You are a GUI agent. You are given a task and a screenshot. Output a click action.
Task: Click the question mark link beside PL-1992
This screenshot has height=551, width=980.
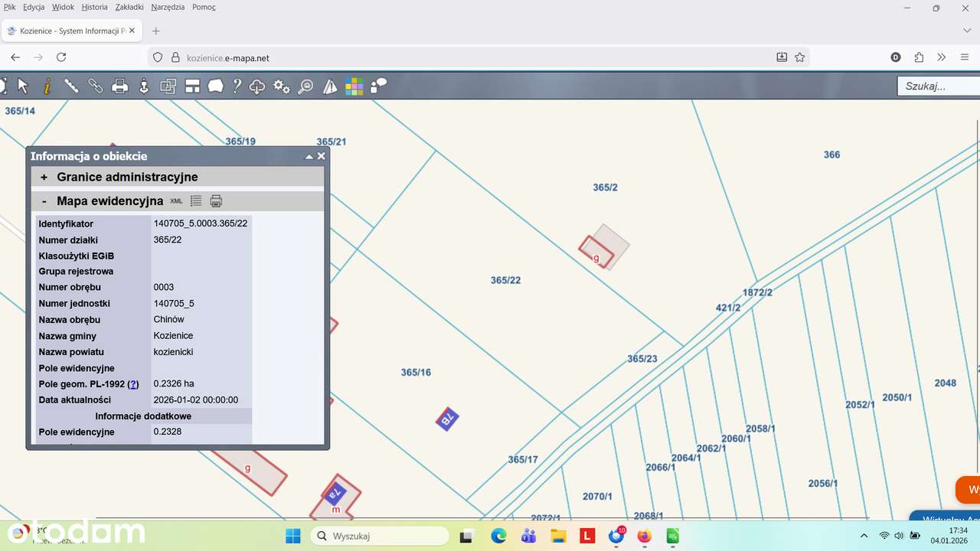pyautogui.click(x=133, y=384)
